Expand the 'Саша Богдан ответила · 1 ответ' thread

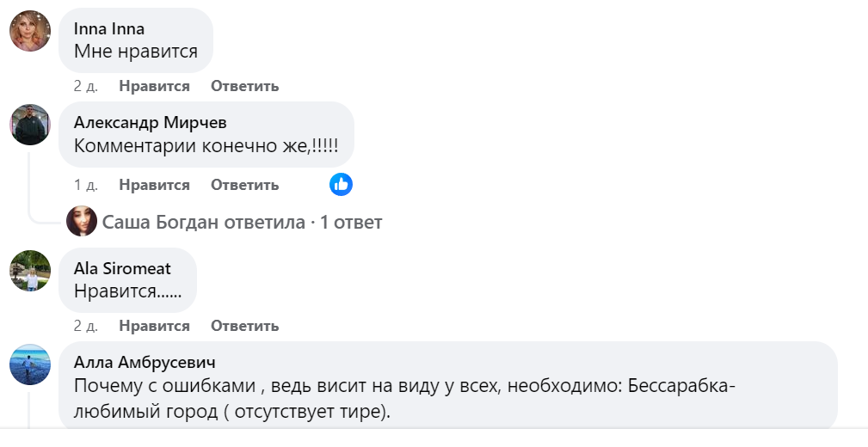coord(242,223)
